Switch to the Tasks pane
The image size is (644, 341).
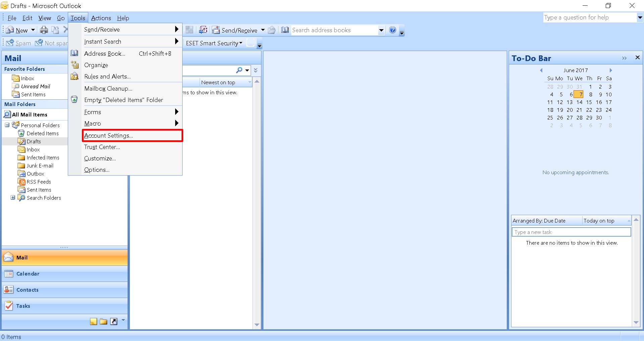point(65,306)
